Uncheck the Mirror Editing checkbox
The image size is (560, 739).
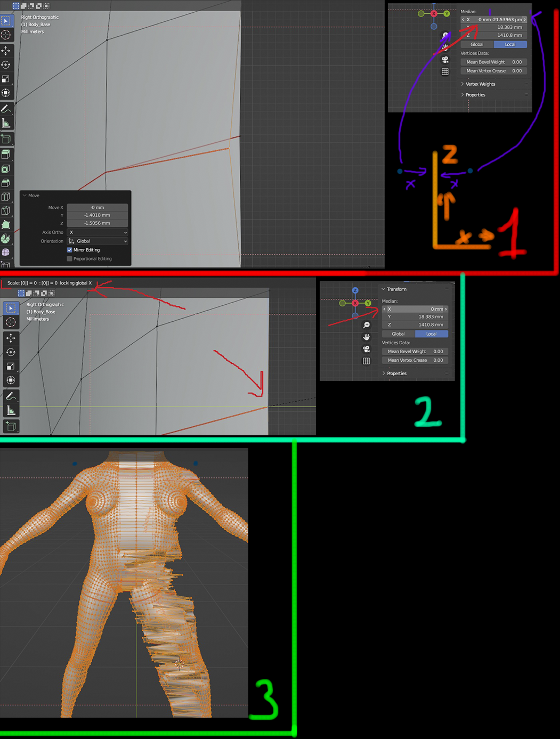point(69,250)
